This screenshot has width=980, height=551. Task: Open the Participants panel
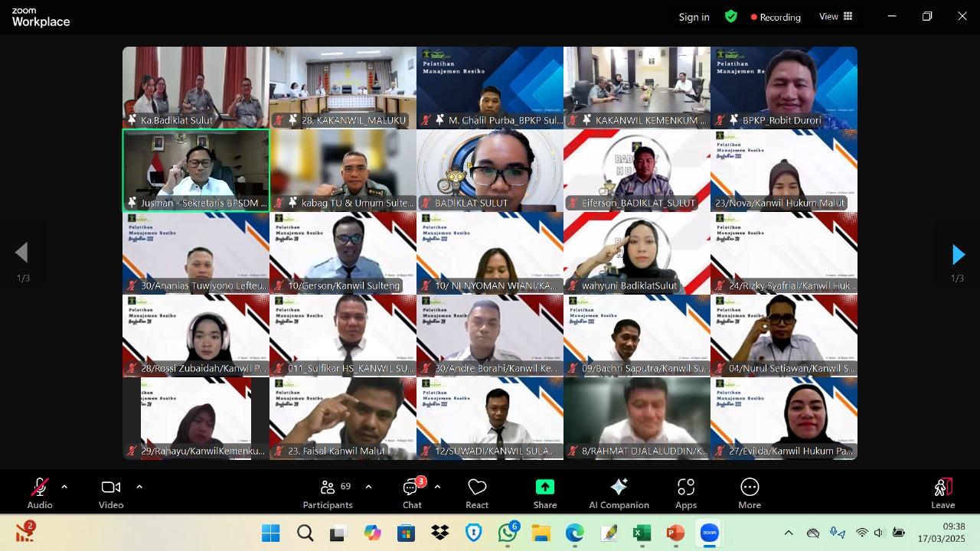pos(328,494)
